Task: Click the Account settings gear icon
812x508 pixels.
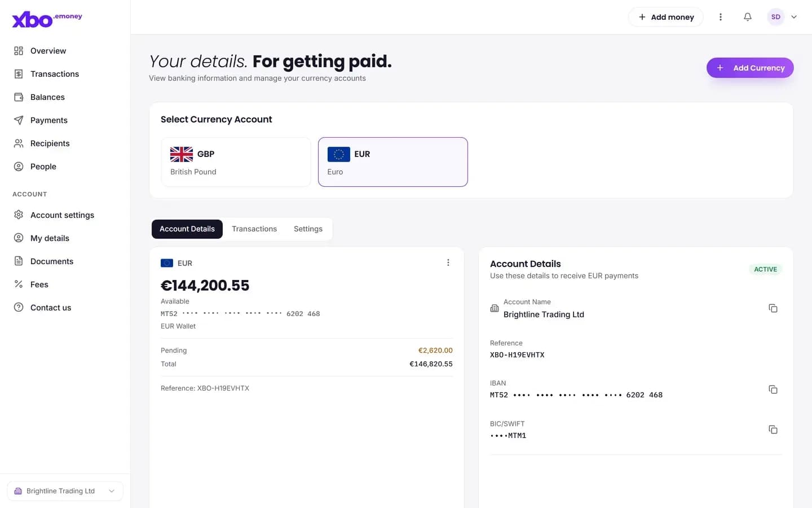Action: click(19, 215)
